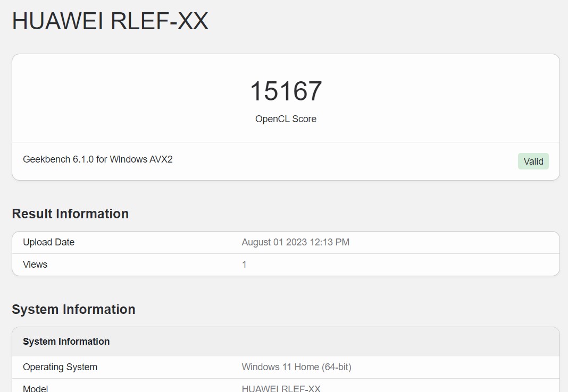Viewport: 568px width, 392px height.
Task: Click the HUAWEI RLEF-XX page title
Action: point(110,21)
